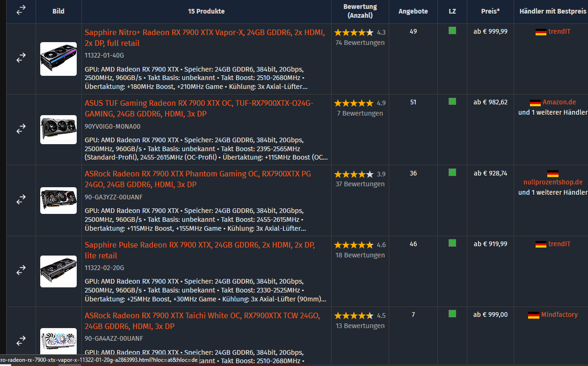This screenshot has width=588, height=366.
Task: Click compare arrows icon in header row
Action: pos(21,10)
